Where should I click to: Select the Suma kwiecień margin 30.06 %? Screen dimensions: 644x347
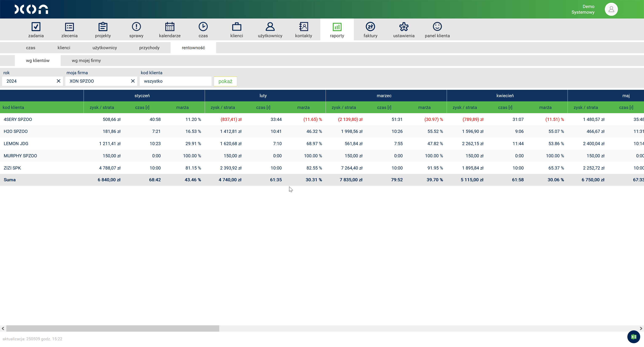pos(556,180)
